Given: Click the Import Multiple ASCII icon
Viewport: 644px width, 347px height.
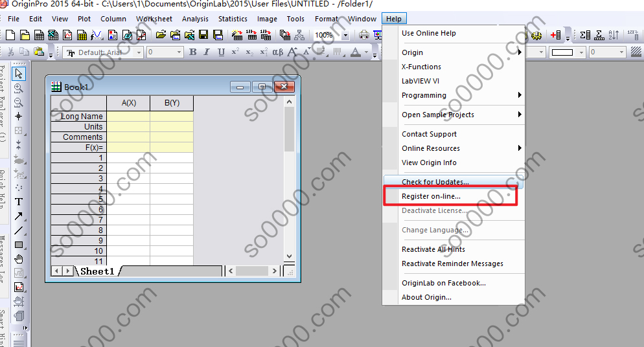Looking at the screenshot, I should coord(266,35).
